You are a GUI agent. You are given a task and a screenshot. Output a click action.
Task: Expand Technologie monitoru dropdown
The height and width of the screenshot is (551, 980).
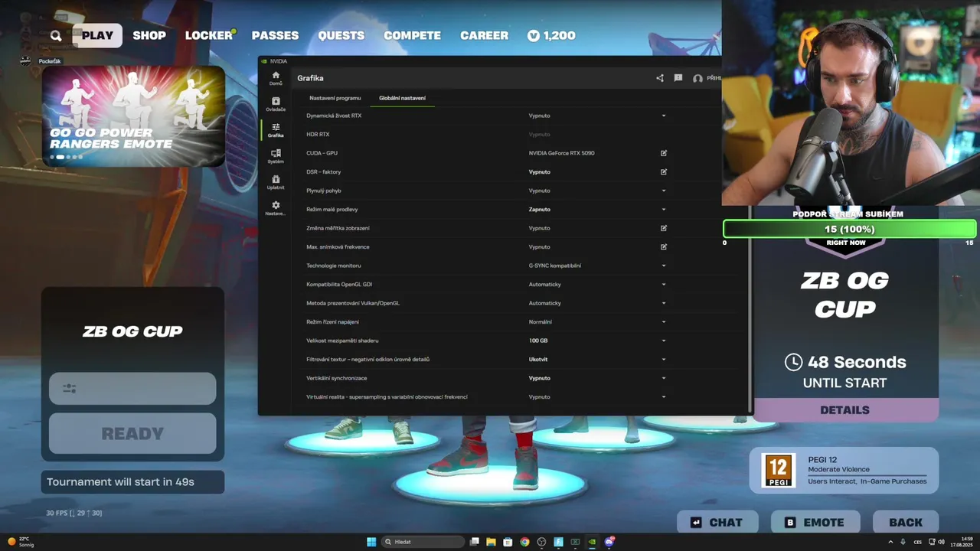[664, 266]
